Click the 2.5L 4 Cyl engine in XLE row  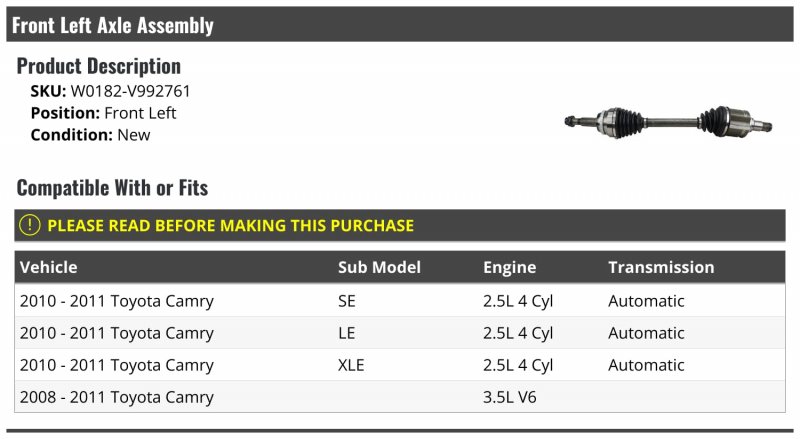(518, 365)
